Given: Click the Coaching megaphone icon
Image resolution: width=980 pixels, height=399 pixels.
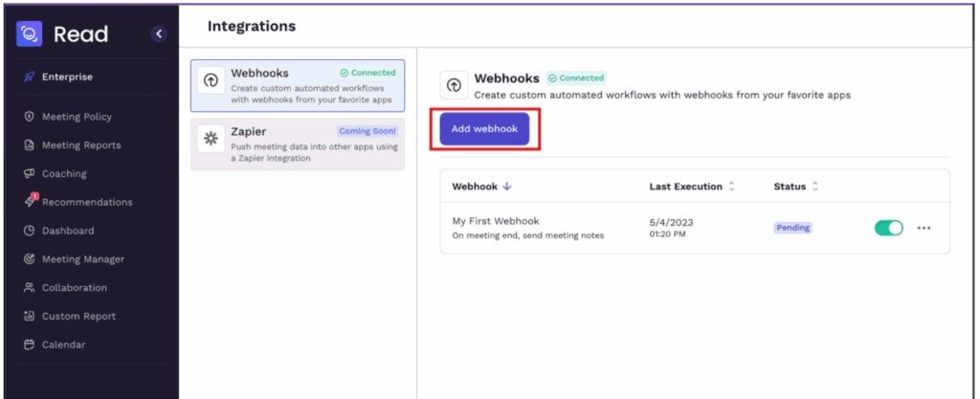Looking at the screenshot, I should [x=30, y=174].
